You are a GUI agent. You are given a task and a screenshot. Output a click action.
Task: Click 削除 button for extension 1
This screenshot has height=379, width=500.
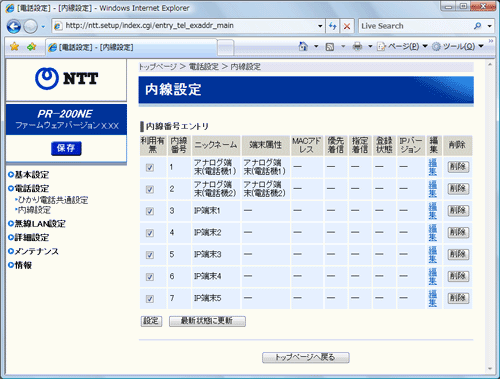click(x=458, y=167)
